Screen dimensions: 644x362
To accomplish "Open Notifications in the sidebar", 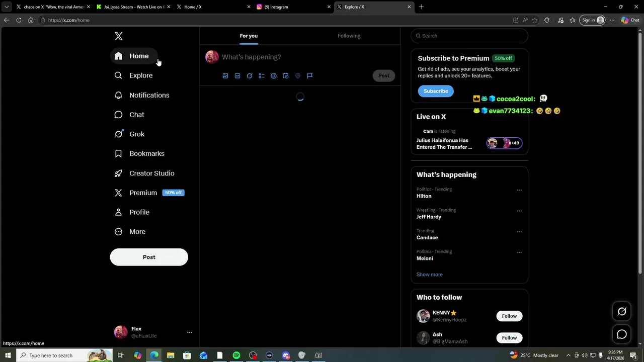I will click(x=142, y=95).
